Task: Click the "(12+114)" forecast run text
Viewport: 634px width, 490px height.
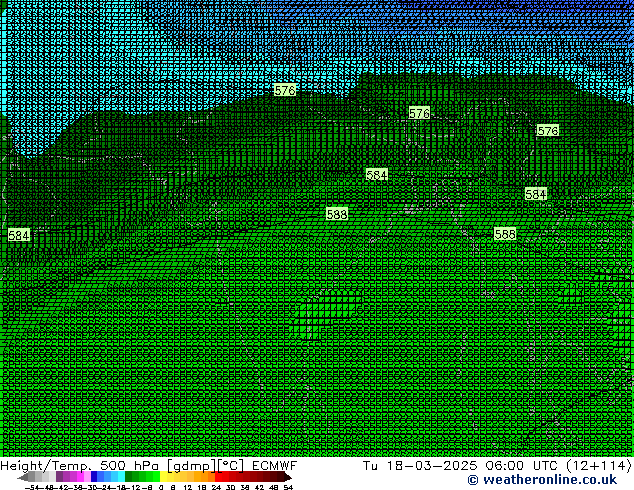Action: click(599, 466)
